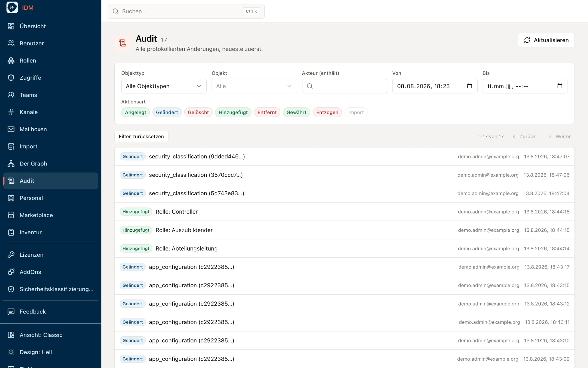Screen dimensions: 588x368
Task: Click the Sicherheitsklassifizierung shield-check icon
Action: pos(11,289)
